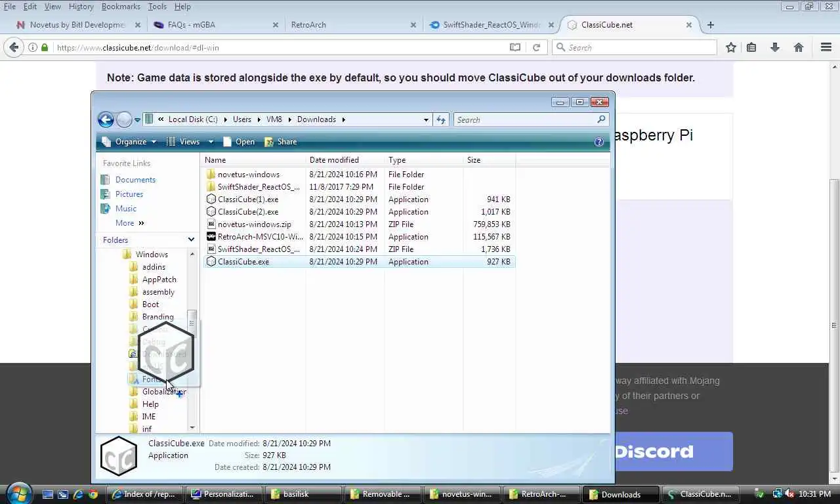Image resolution: width=840 pixels, height=504 pixels.
Task: Open a new Firefox tab
Action: coord(710,25)
